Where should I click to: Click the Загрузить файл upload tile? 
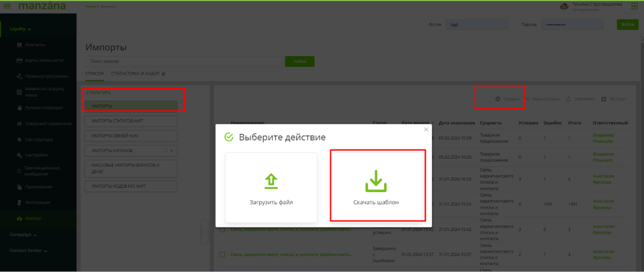click(271, 187)
